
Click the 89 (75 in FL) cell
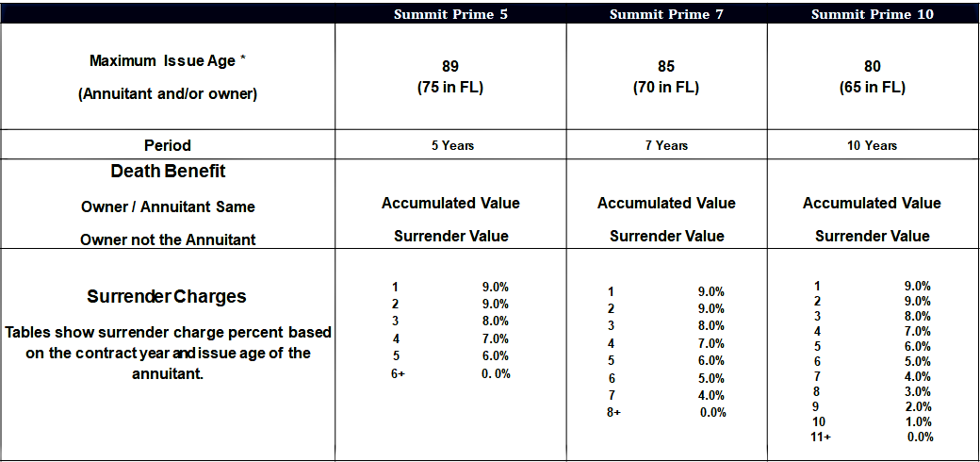pos(450,77)
